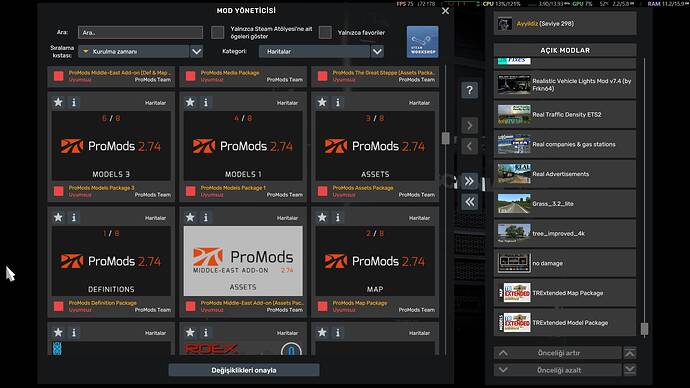
Task: Toggle 'Yalnızca favoriler' checkbox
Action: click(x=325, y=33)
